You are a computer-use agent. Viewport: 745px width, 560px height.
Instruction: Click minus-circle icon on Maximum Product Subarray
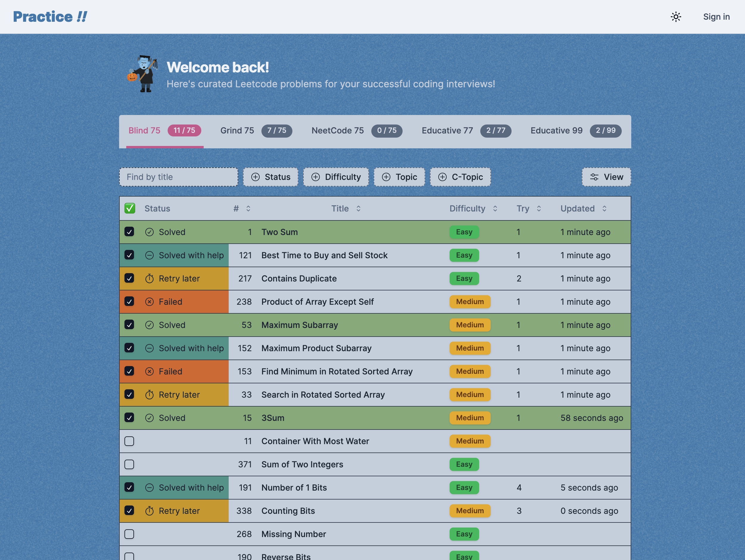tap(149, 349)
